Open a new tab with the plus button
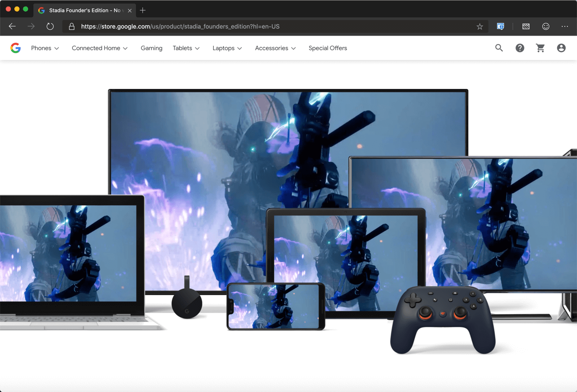Image resolution: width=577 pixels, height=392 pixels. (x=143, y=10)
